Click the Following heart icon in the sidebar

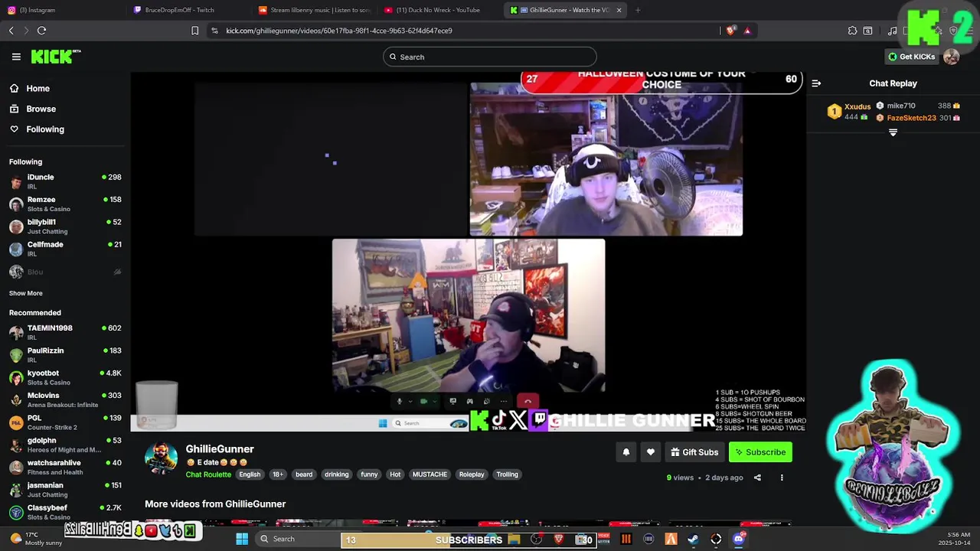(14, 129)
